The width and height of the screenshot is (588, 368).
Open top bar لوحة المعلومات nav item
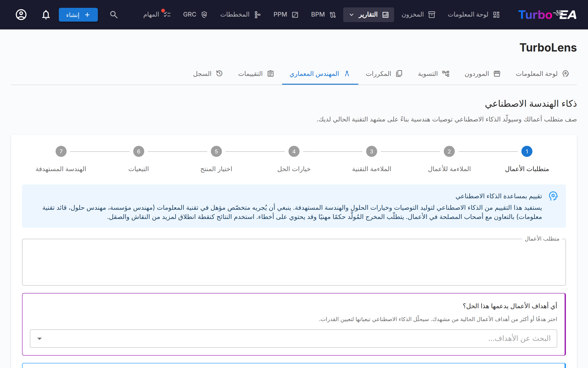click(473, 14)
